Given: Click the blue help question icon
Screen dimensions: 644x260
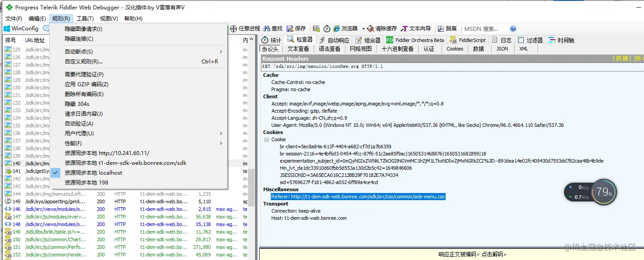Looking at the screenshot, I should pyautogui.click(x=513, y=29).
